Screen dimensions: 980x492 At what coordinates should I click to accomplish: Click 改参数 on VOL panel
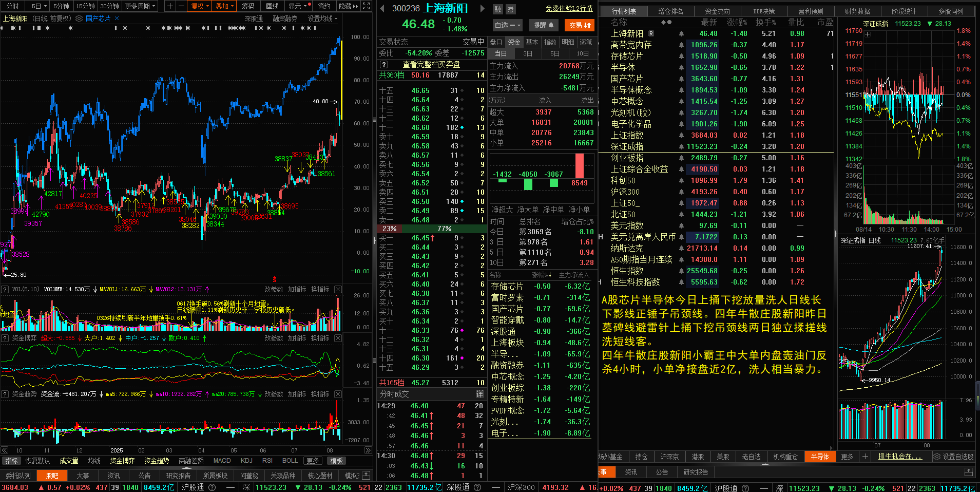pos(274,290)
